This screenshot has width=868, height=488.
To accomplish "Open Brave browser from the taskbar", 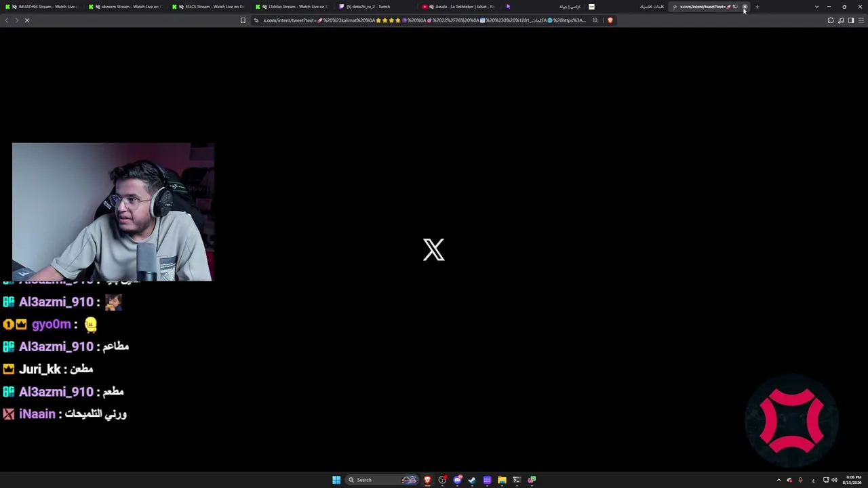I will coord(427,480).
